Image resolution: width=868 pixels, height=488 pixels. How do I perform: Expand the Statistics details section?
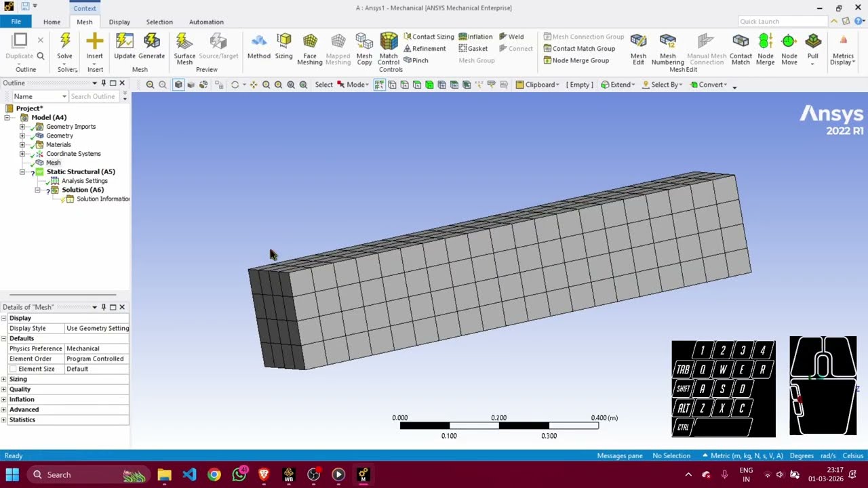coord(4,420)
